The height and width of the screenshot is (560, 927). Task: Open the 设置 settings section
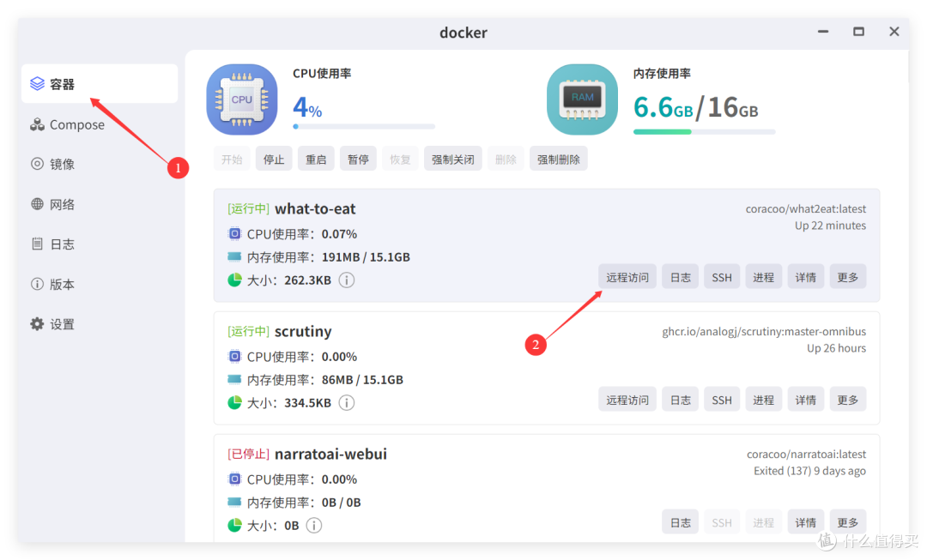100,323
